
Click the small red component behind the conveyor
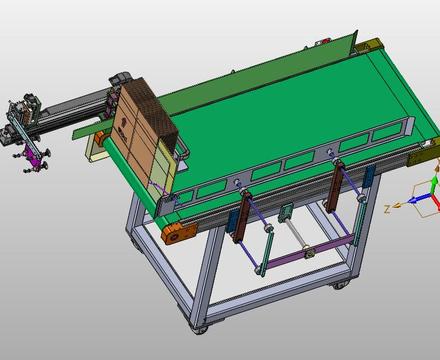[x=321, y=42]
